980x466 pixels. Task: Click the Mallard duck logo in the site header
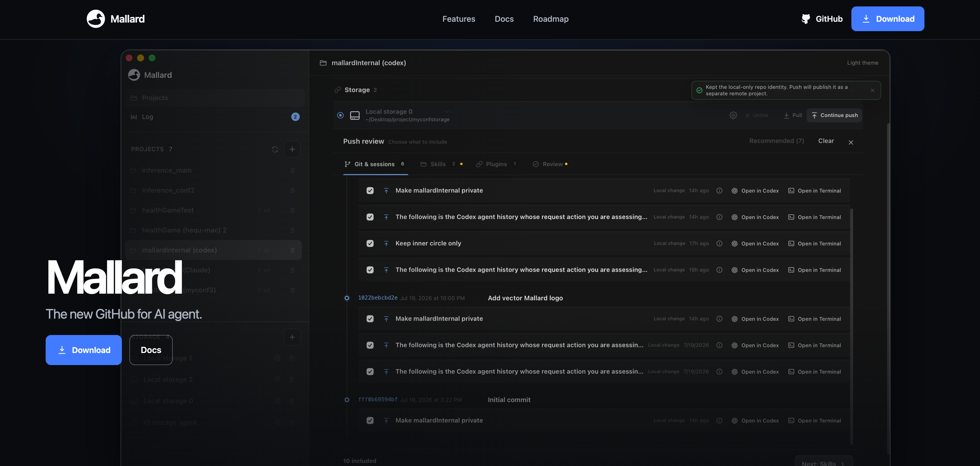point(96,19)
